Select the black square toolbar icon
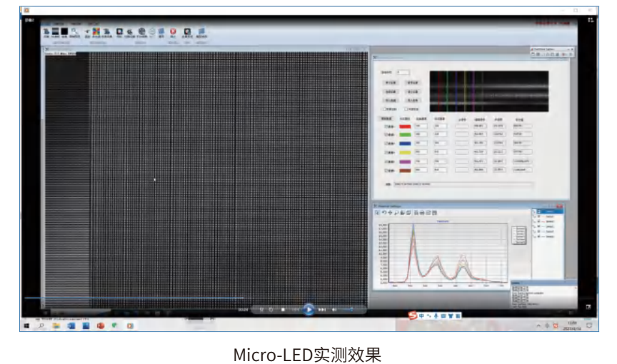The image size is (617, 364). [x=64, y=31]
